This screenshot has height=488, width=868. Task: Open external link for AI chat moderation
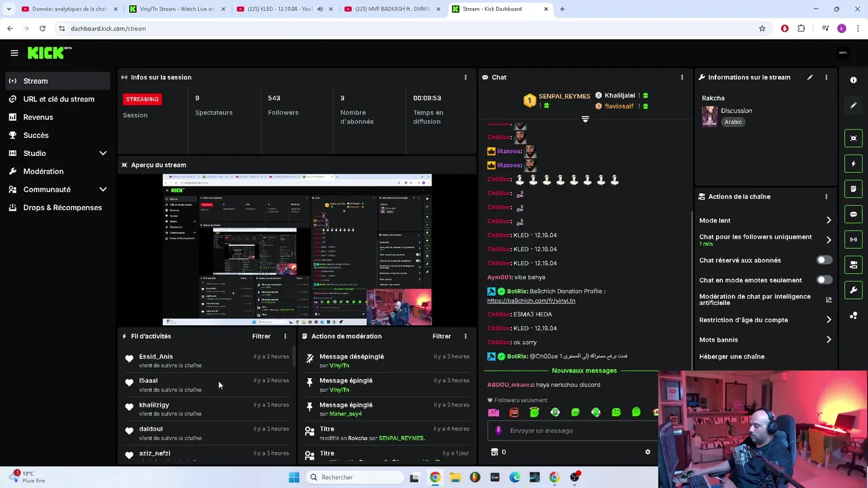pos(829,300)
